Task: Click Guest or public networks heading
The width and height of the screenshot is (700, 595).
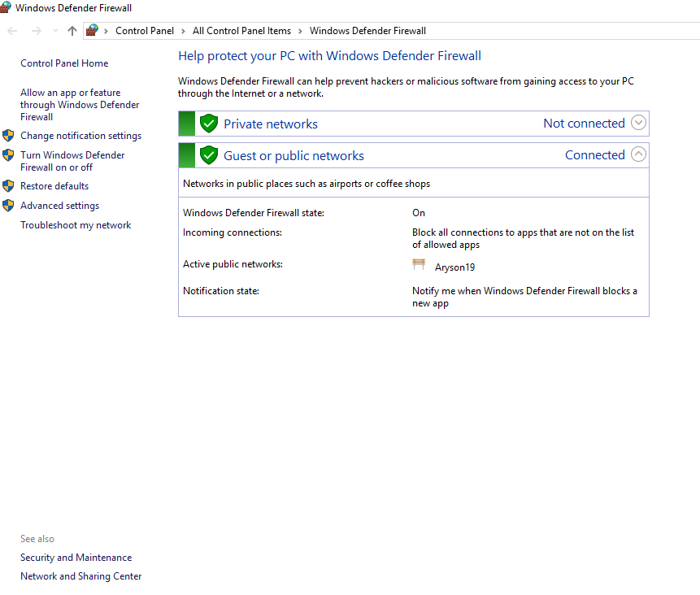Action: pos(293,156)
